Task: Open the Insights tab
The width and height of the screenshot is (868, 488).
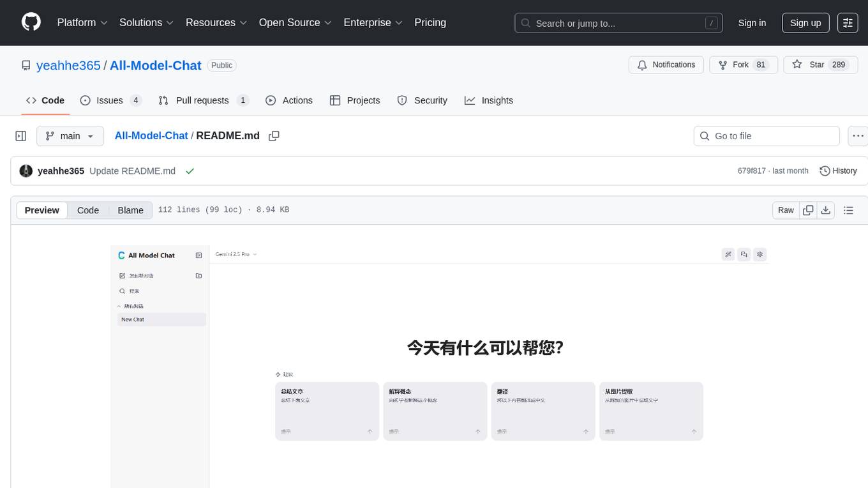Action: (x=489, y=100)
